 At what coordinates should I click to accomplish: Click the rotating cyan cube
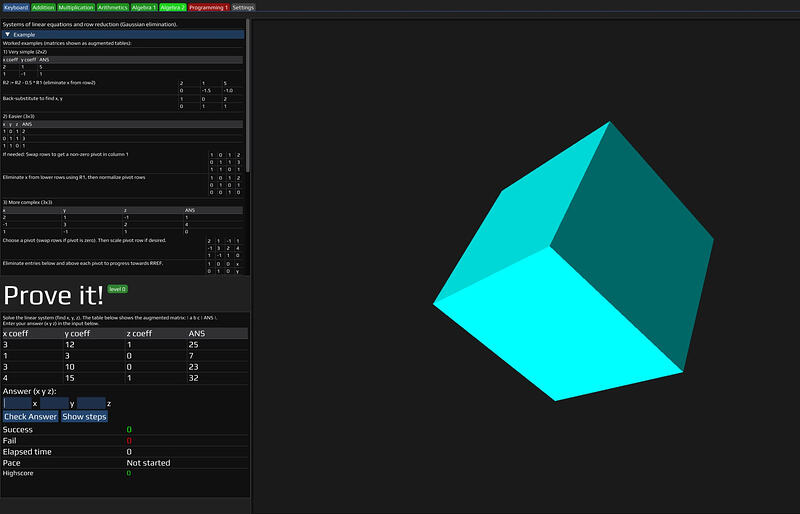click(574, 260)
